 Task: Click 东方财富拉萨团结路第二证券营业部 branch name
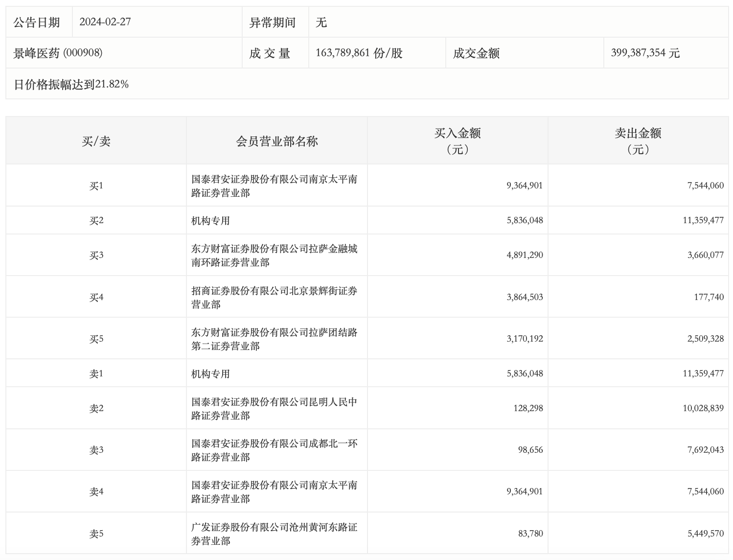tap(274, 339)
